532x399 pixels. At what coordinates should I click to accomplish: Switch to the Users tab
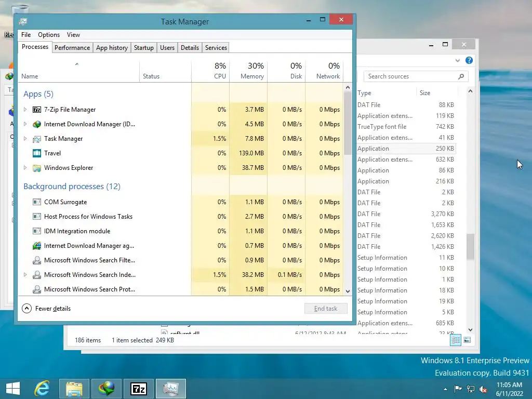click(x=167, y=47)
